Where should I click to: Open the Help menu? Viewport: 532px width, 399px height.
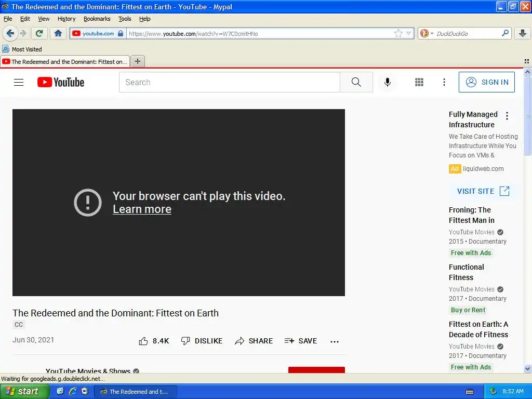click(145, 19)
